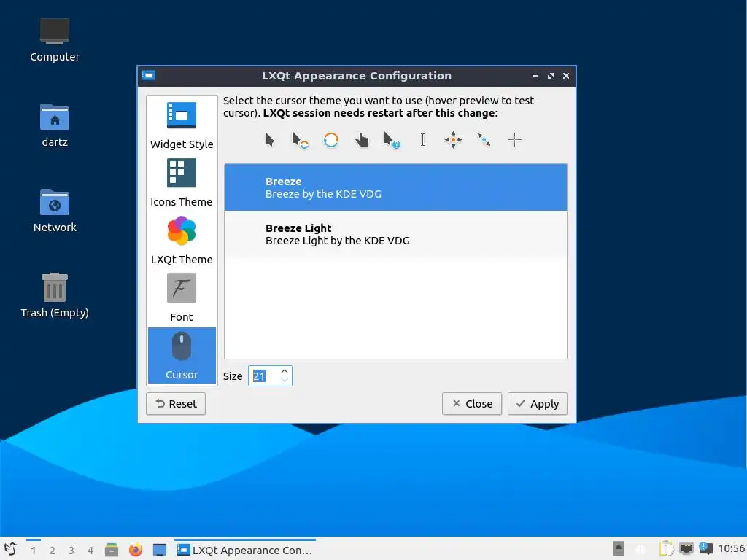
Task: Select the Breeze Light cursor theme
Action: tap(395, 234)
